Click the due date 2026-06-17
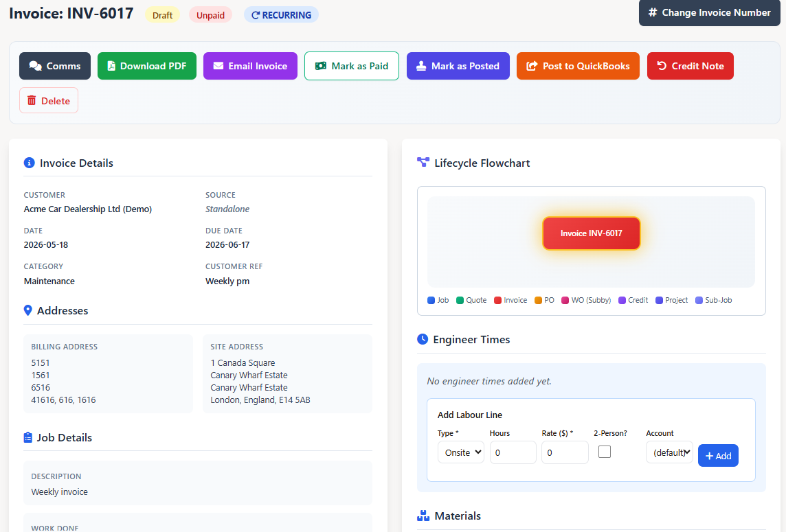786x532 pixels. (227, 245)
